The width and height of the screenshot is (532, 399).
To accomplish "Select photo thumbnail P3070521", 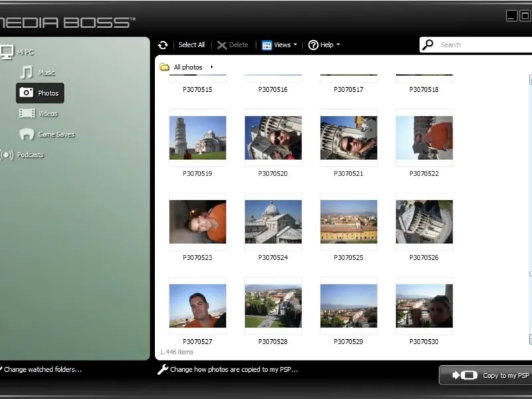I will pyautogui.click(x=348, y=138).
